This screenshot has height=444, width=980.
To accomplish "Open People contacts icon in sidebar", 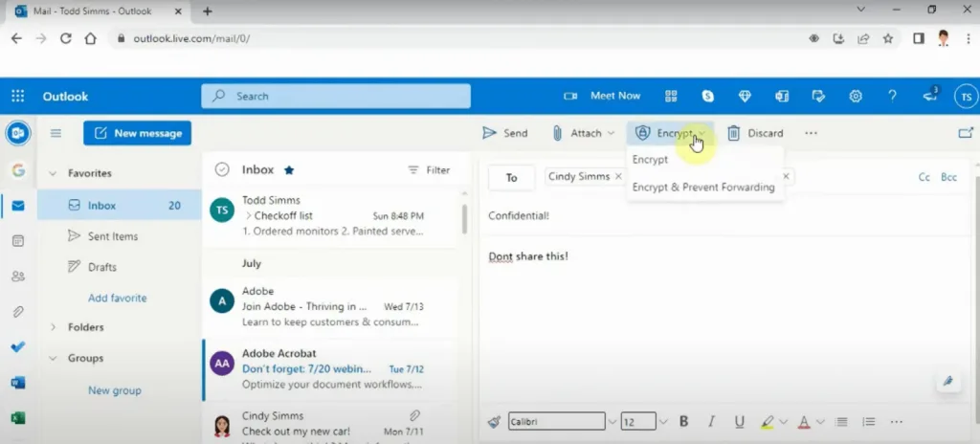I will [17, 277].
